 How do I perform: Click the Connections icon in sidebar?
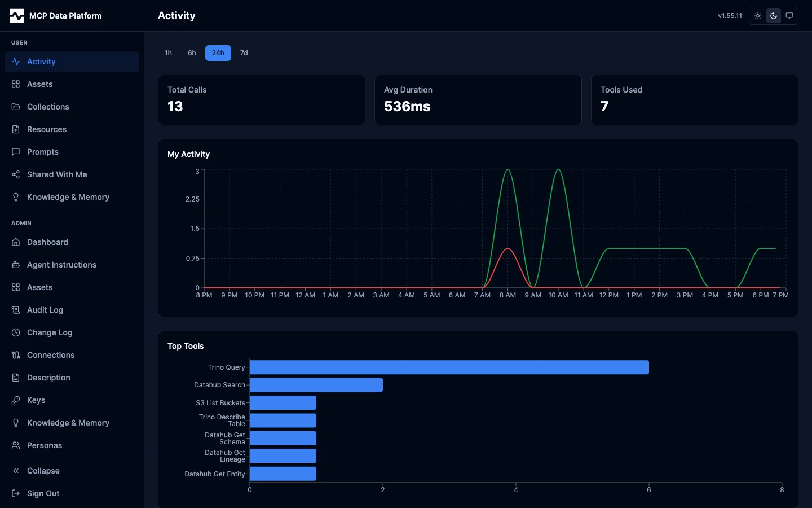pos(16,355)
